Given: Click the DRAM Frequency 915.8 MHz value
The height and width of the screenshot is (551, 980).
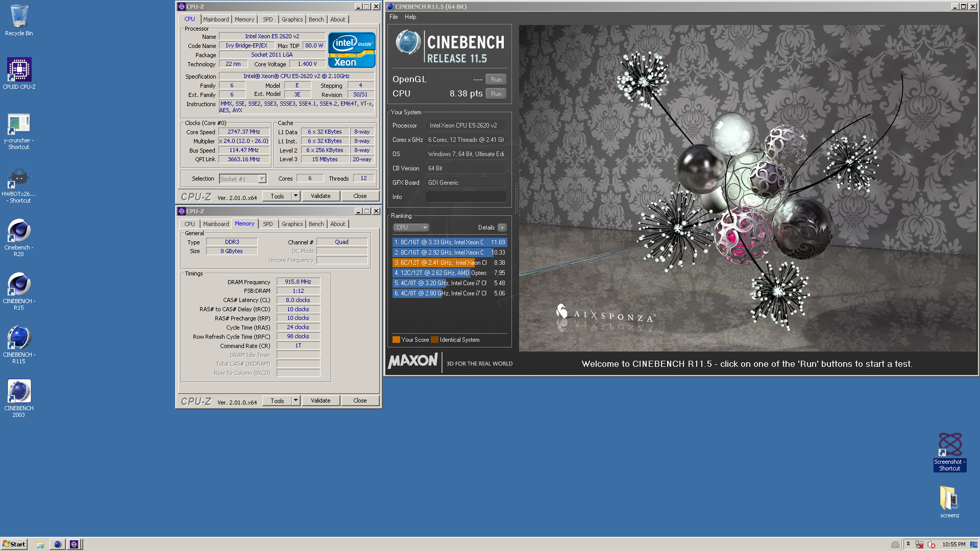Looking at the screenshot, I should (298, 282).
